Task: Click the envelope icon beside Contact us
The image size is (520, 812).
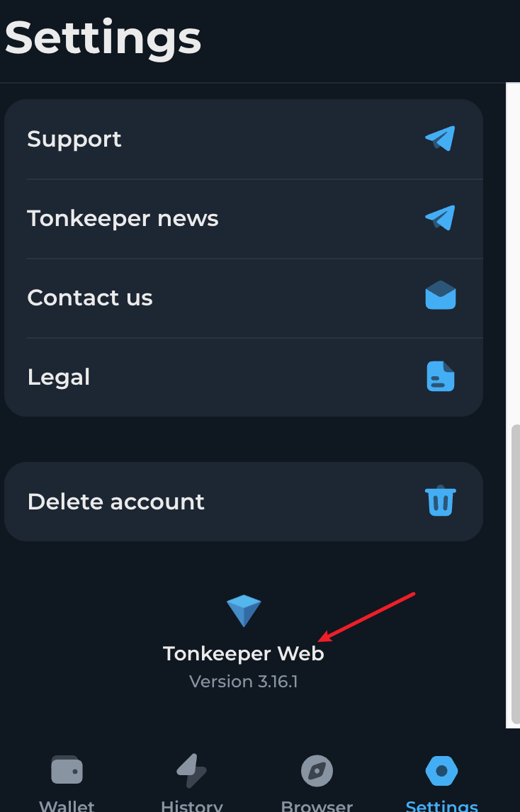Action: (441, 295)
